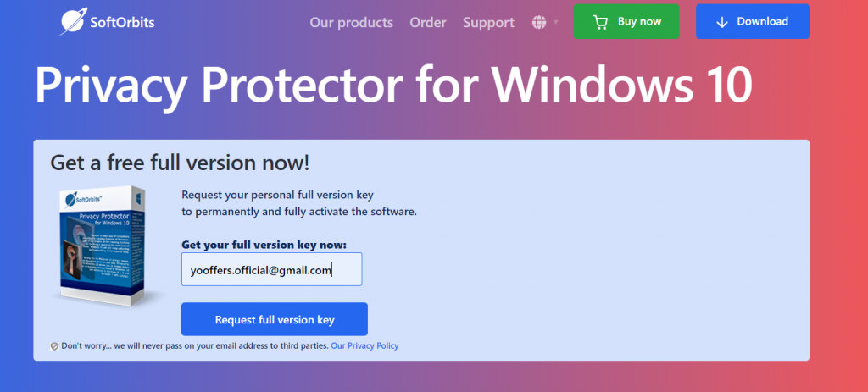Open the globe language selector icon
This screenshot has height=392, width=868.
pos(538,22)
